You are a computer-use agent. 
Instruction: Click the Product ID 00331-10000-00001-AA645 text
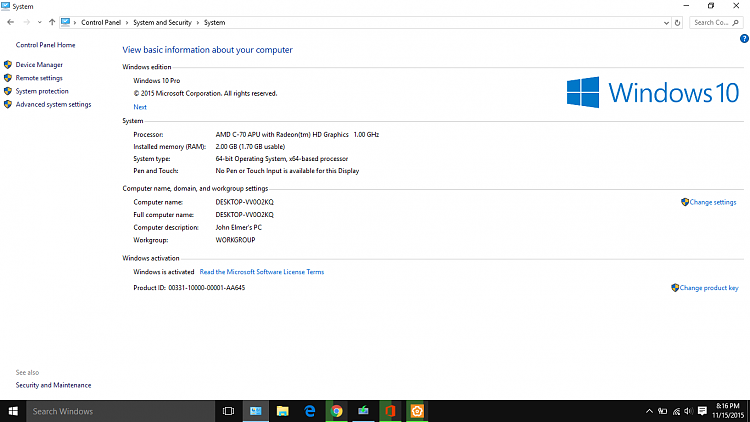tap(189, 288)
